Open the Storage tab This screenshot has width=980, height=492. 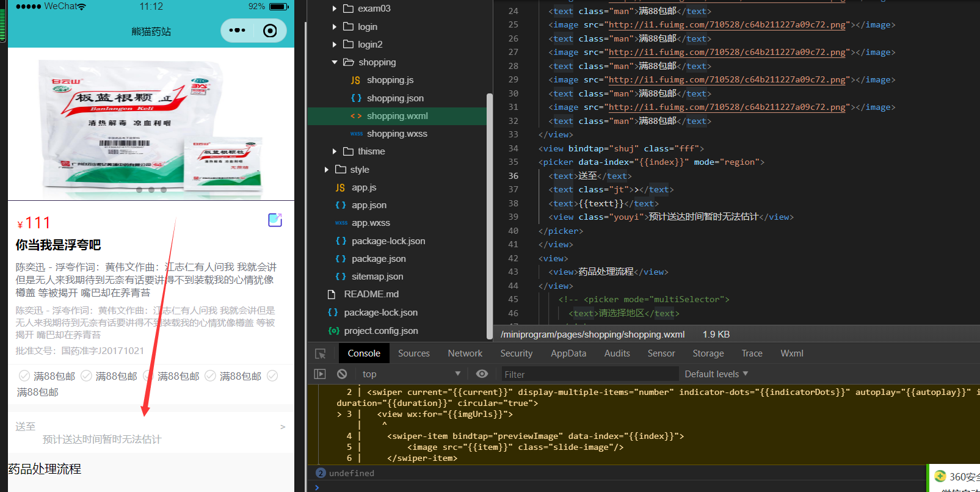(x=708, y=353)
